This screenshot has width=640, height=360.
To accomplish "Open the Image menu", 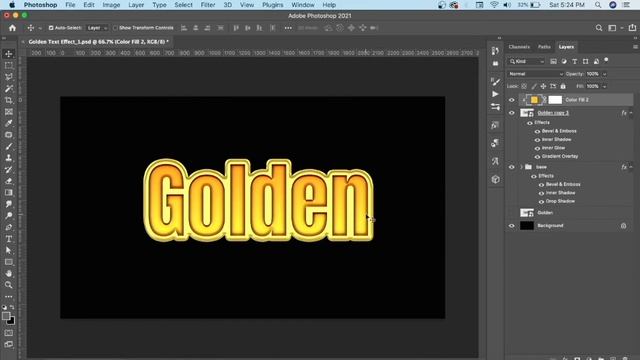I will (x=111, y=5).
